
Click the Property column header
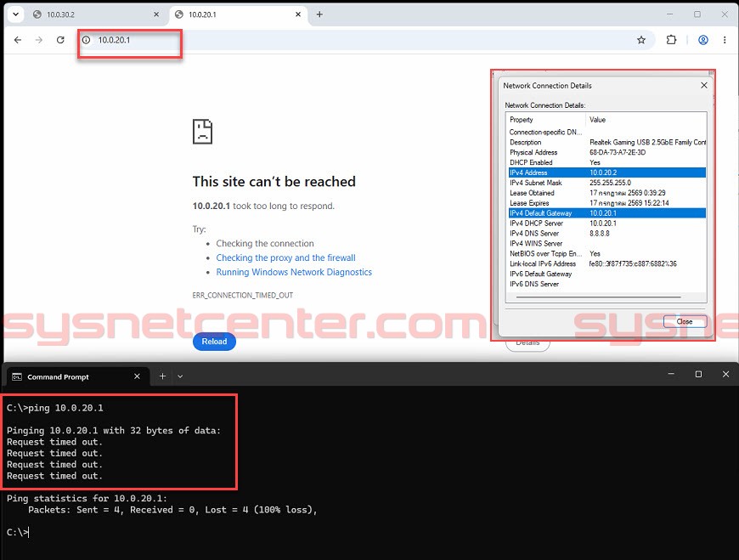(546, 120)
